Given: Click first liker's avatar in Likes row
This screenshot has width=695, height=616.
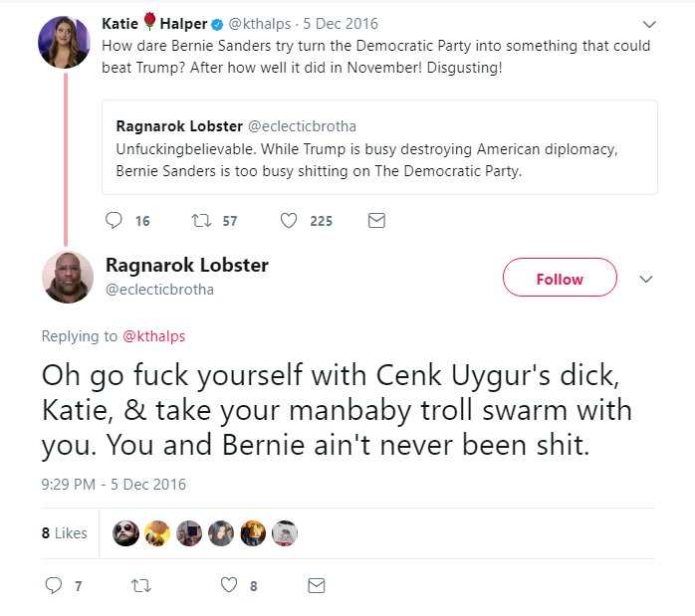Looking at the screenshot, I should point(125,533).
